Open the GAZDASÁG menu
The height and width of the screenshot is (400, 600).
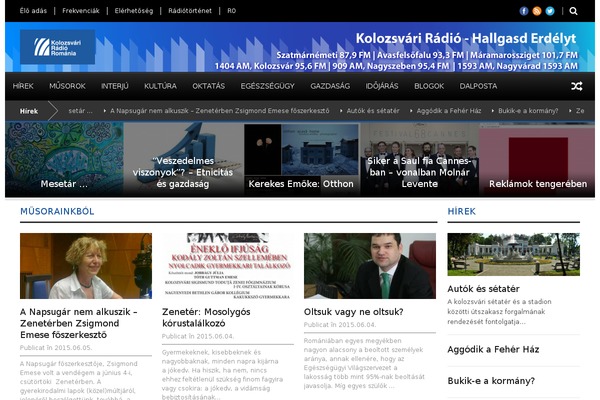click(330, 86)
